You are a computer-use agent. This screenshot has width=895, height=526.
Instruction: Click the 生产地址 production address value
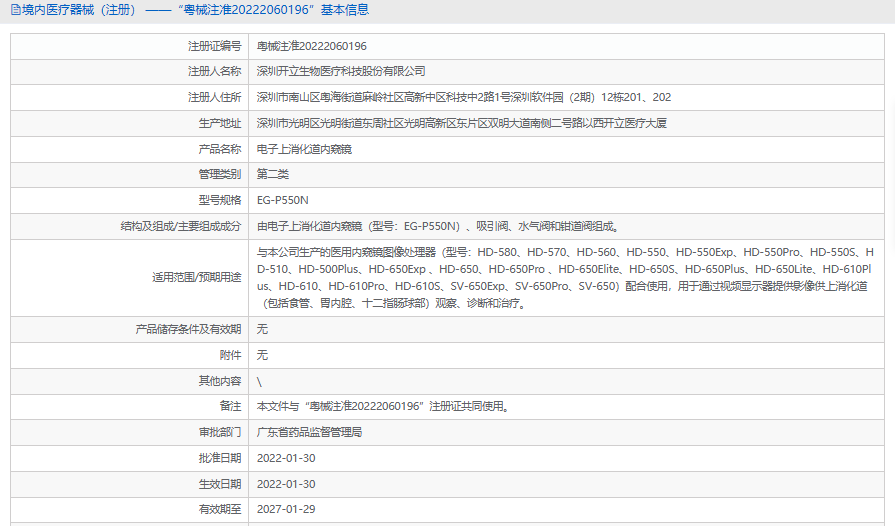click(x=461, y=123)
